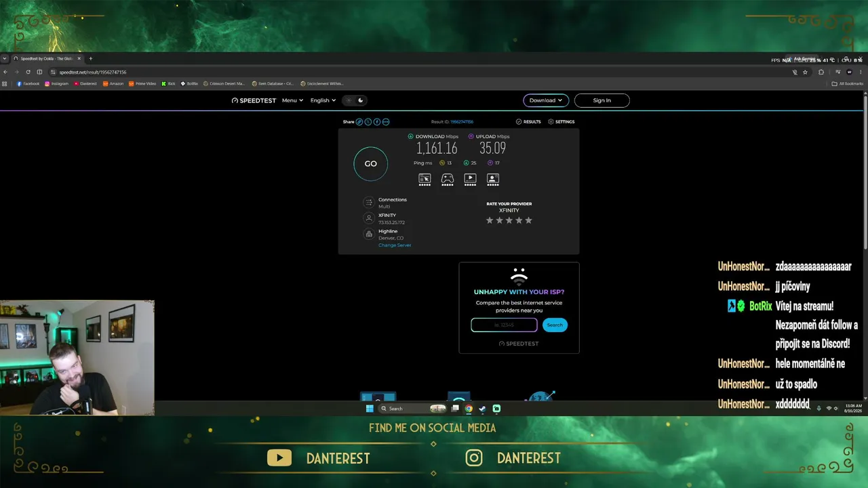
Task: Open the RESULTS page
Action: [528, 122]
